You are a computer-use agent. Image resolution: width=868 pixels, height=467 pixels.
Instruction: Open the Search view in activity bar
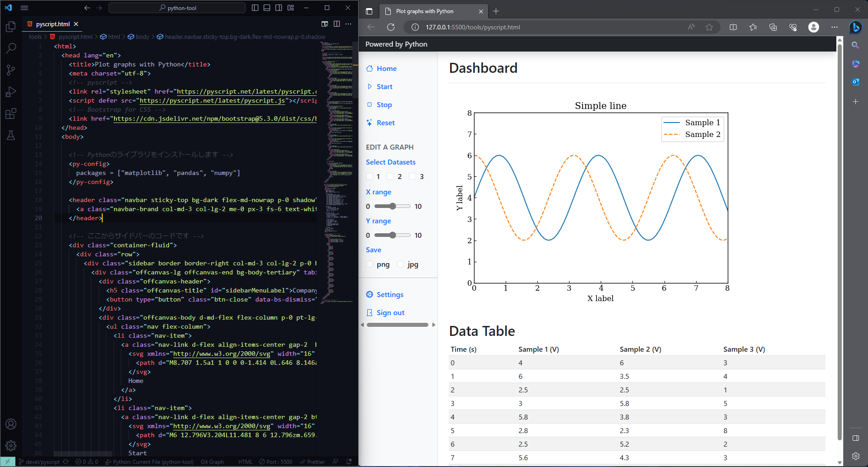(x=11, y=48)
